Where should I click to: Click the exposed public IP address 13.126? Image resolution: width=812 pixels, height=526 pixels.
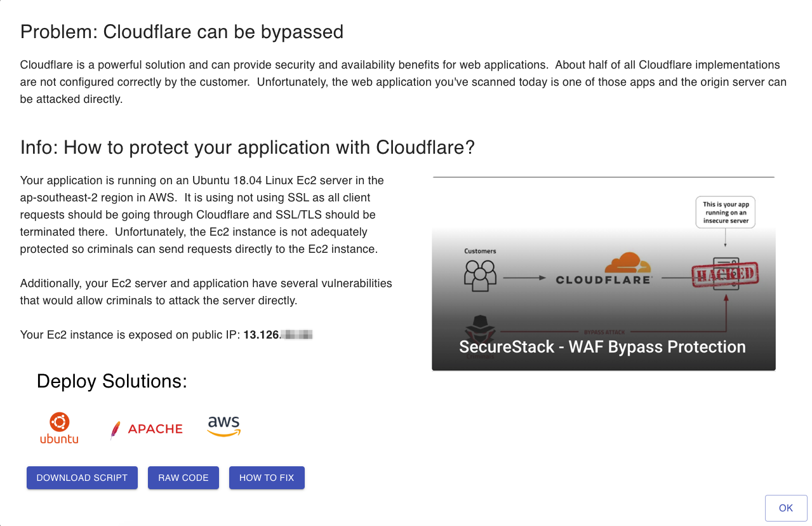(x=278, y=334)
